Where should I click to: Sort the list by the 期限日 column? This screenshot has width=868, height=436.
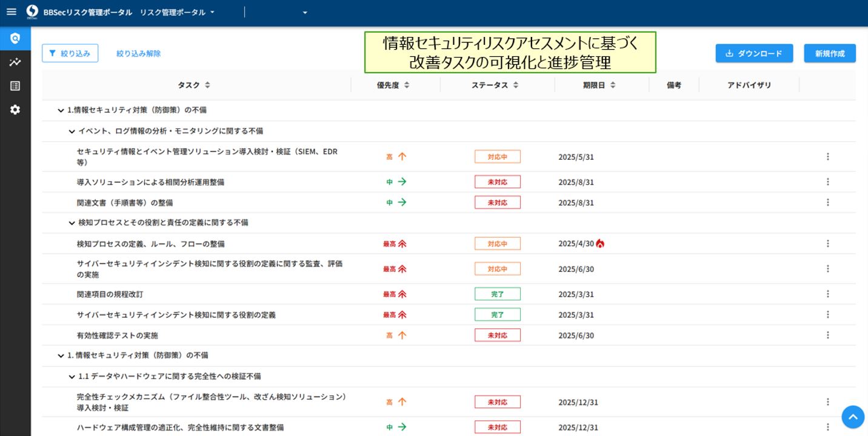point(613,85)
